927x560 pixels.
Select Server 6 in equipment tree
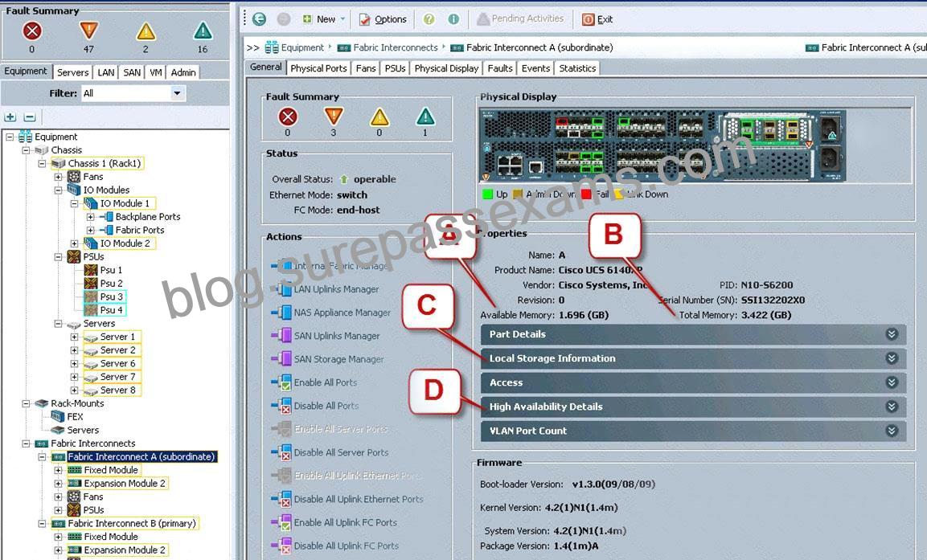pyautogui.click(x=117, y=363)
